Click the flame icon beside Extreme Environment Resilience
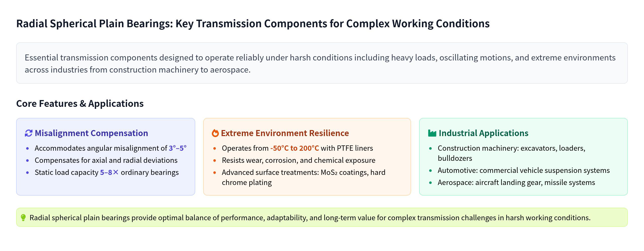 click(215, 133)
